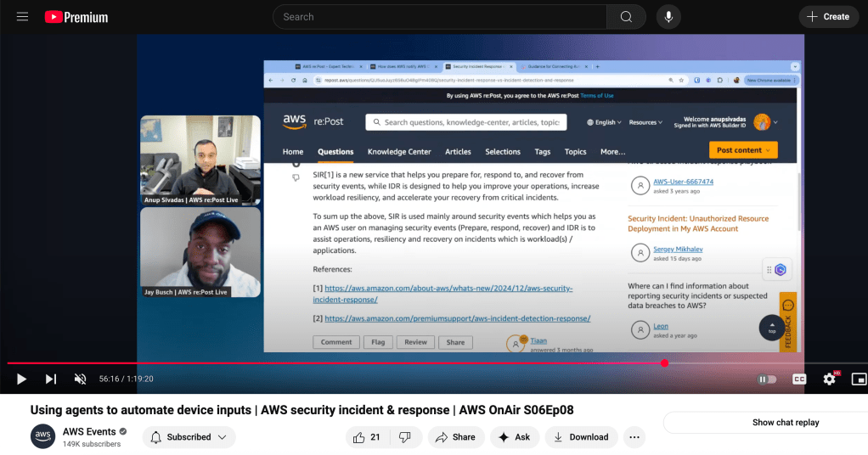Play the video
868x455 pixels.
point(22,379)
